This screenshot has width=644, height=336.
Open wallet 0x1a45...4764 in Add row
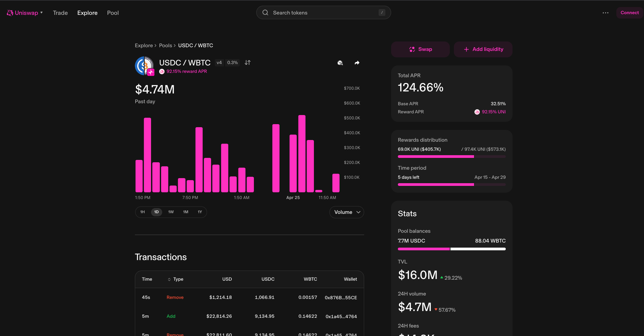(341, 316)
